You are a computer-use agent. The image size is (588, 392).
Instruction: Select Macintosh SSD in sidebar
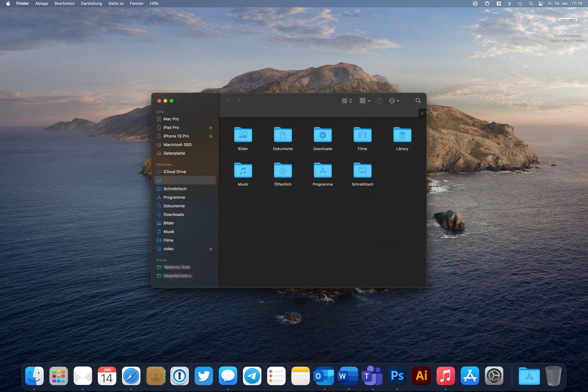click(x=177, y=145)
